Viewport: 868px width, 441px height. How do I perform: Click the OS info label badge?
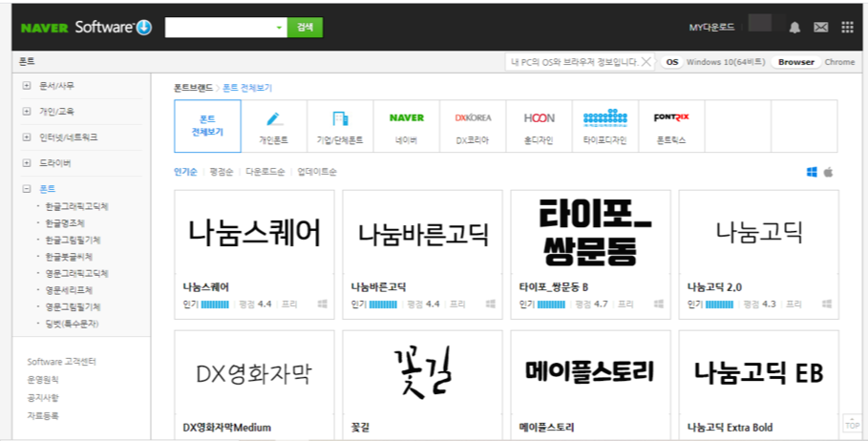pyautogui.click(x=672, y=62)
